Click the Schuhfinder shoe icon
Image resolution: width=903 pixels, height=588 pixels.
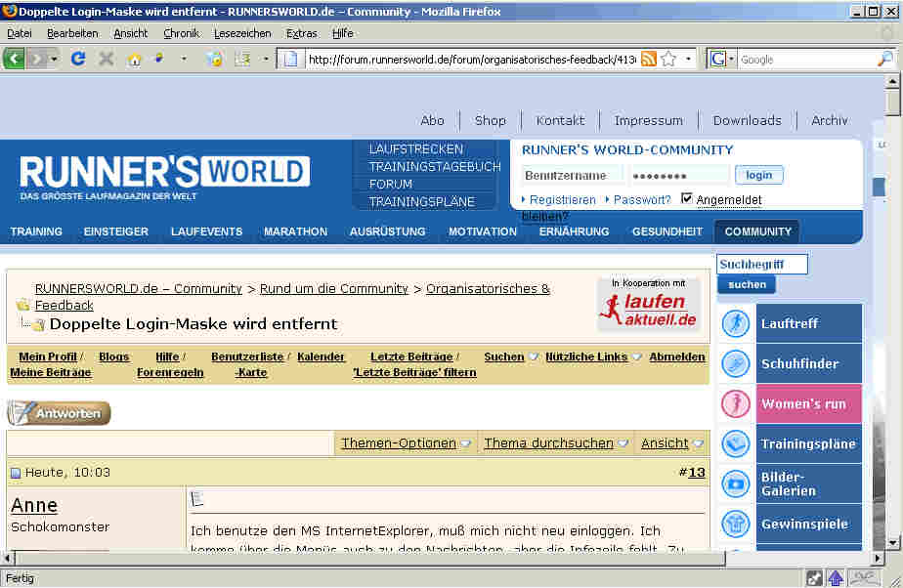(x=735, y=363)
